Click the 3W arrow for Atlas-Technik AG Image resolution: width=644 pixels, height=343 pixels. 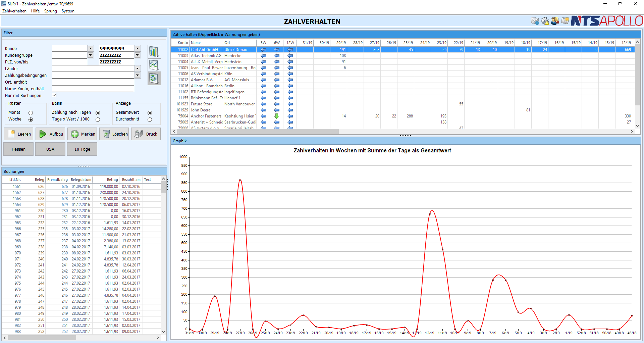click(x=263, y=56)
